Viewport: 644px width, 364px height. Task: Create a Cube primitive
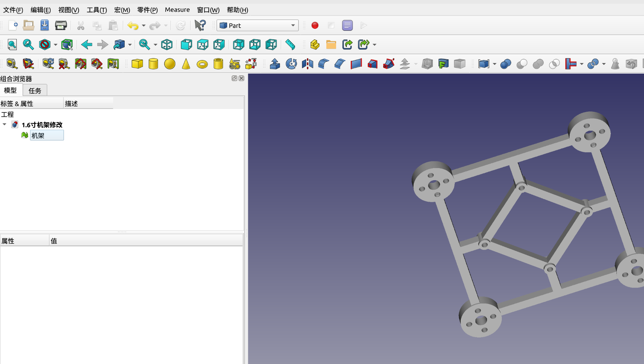(x=137, y=64)
